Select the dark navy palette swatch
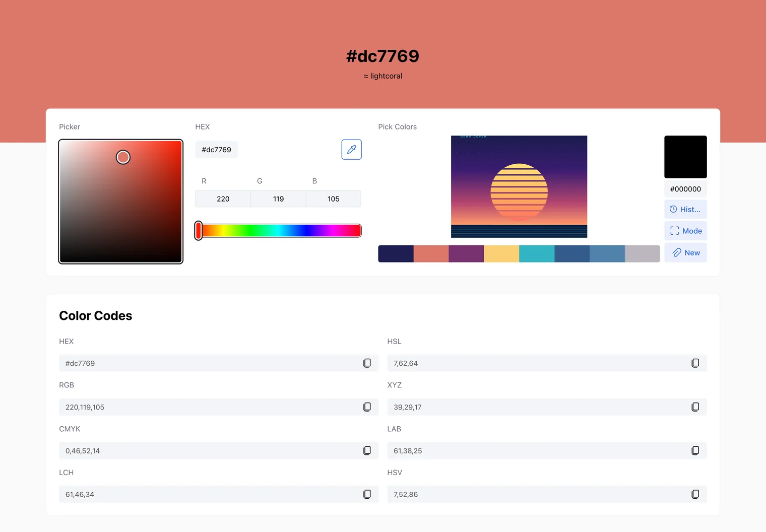 396,254
